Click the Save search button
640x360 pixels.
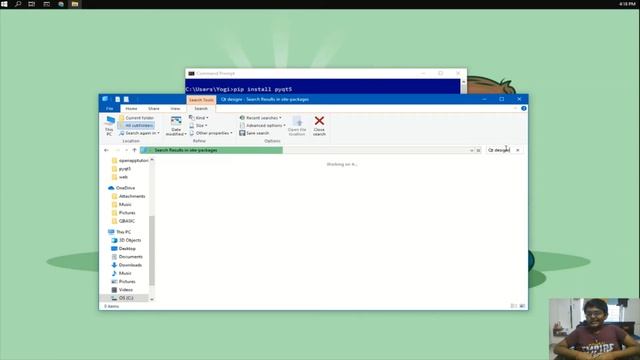254,133
